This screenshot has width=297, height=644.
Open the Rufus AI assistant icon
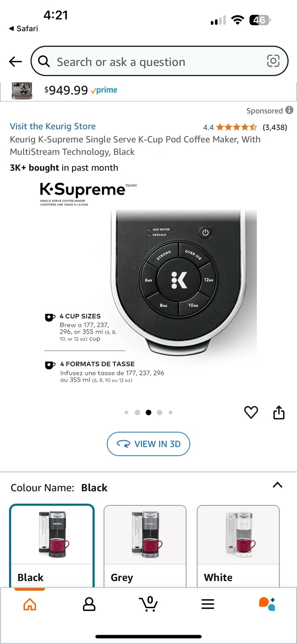[x=267, y=604]
